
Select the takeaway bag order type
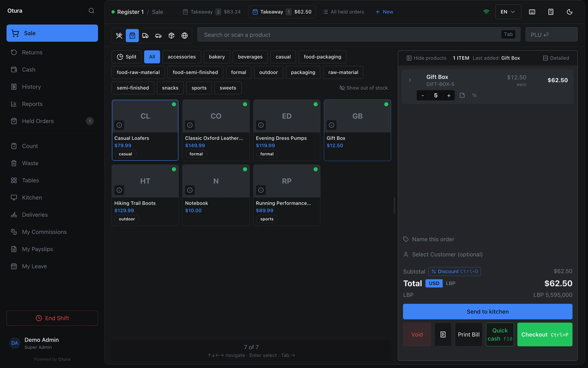[x=132, y=36]
